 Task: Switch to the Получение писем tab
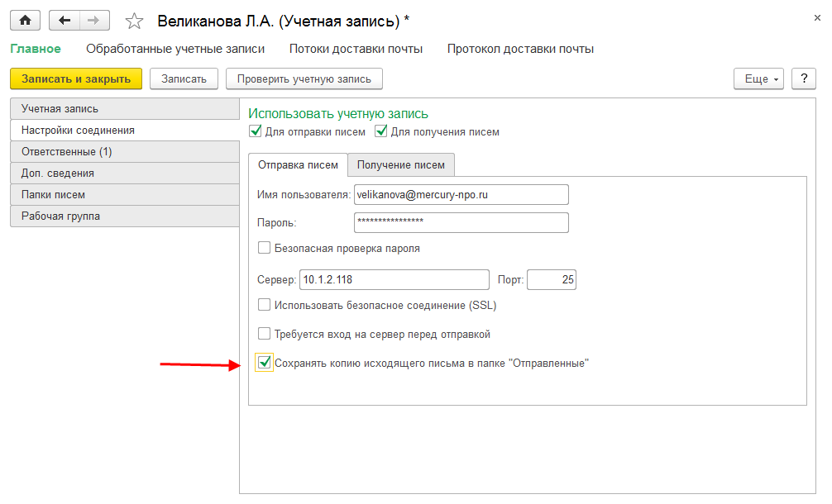click(x=401, y=165)
